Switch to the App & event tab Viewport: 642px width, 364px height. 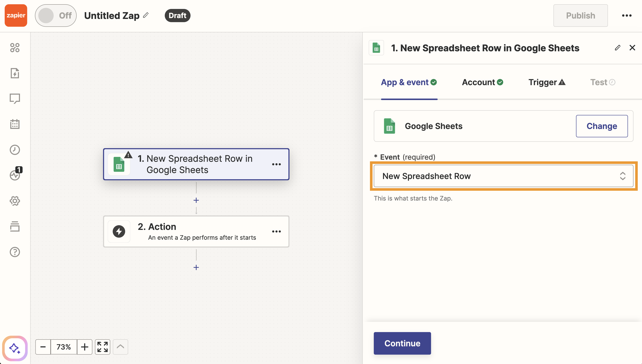pyautogui.click(x=409, y=82)
